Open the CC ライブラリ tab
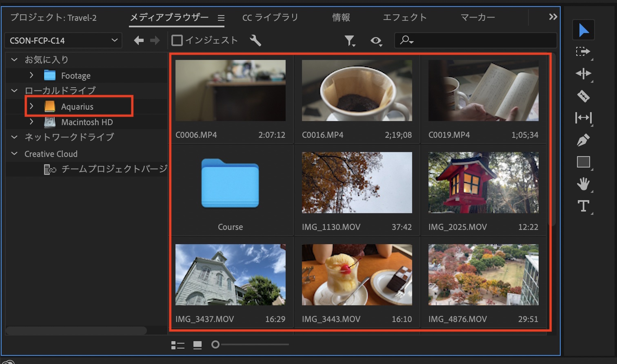This screenshot has width=617, height=364. (270, 18)
